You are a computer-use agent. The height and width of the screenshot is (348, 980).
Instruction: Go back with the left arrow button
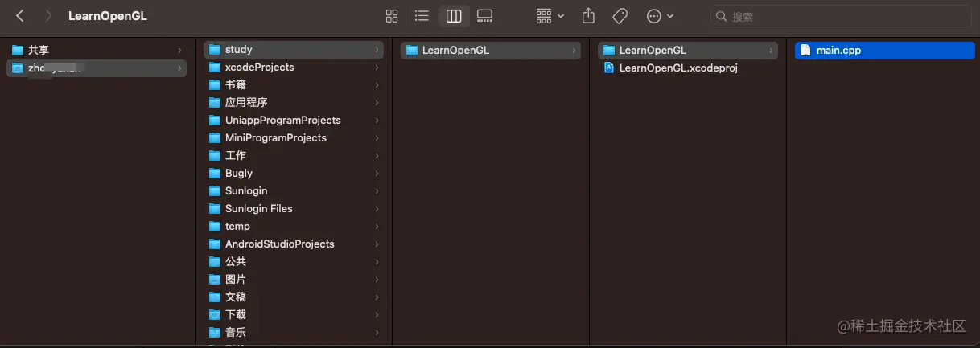20,16
